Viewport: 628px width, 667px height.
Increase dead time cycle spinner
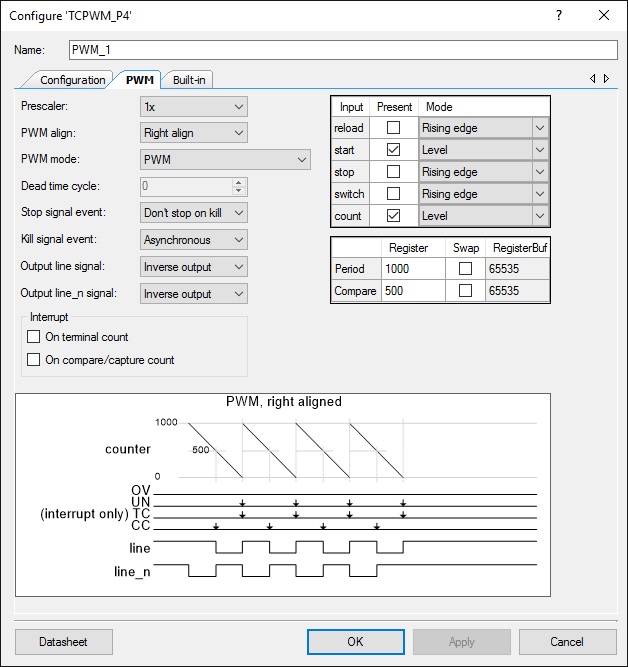click(239, 182)
